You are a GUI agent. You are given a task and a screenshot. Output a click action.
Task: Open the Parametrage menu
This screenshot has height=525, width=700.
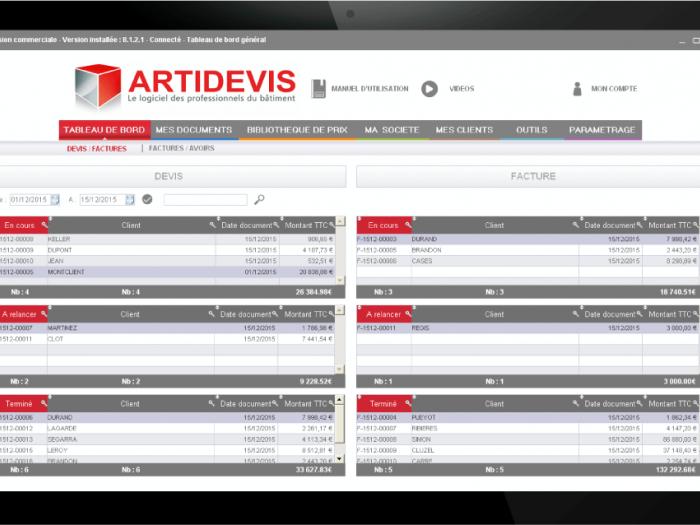coord(602,130)
